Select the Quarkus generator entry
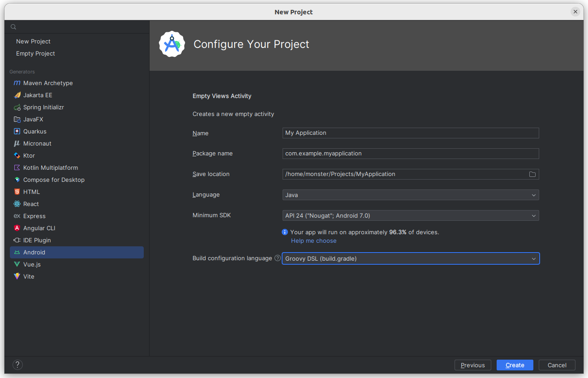The width and height of the screenshot is (588, 378). pos(77,131)
